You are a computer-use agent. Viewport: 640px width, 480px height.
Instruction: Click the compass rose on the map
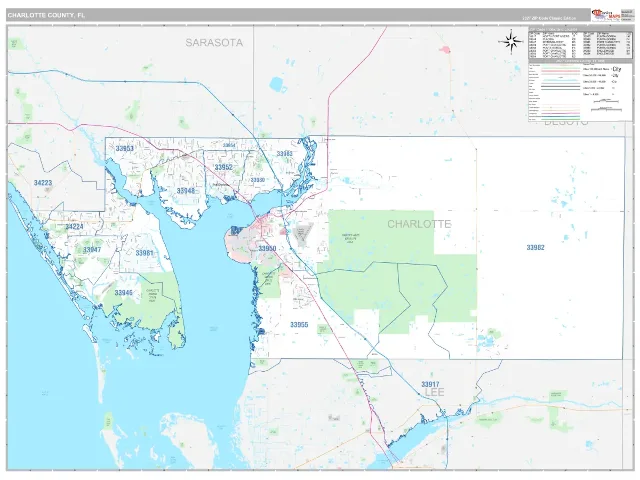[511, 41]
